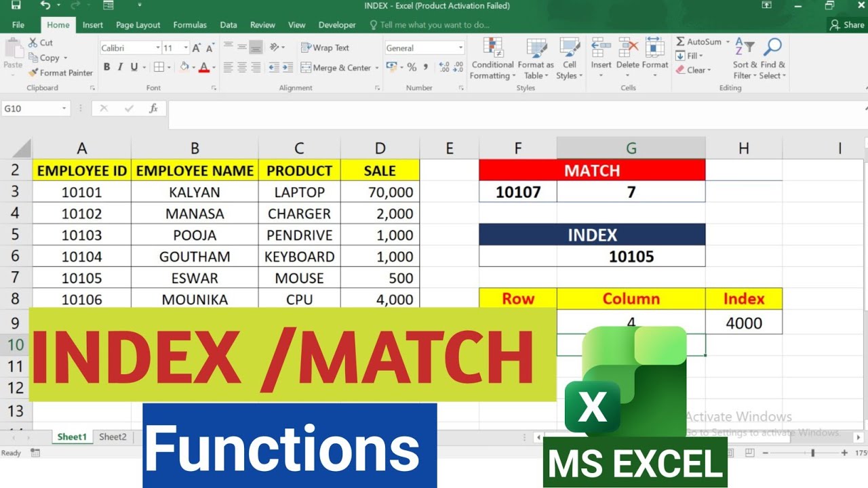Click the Share button

point(847,25)
